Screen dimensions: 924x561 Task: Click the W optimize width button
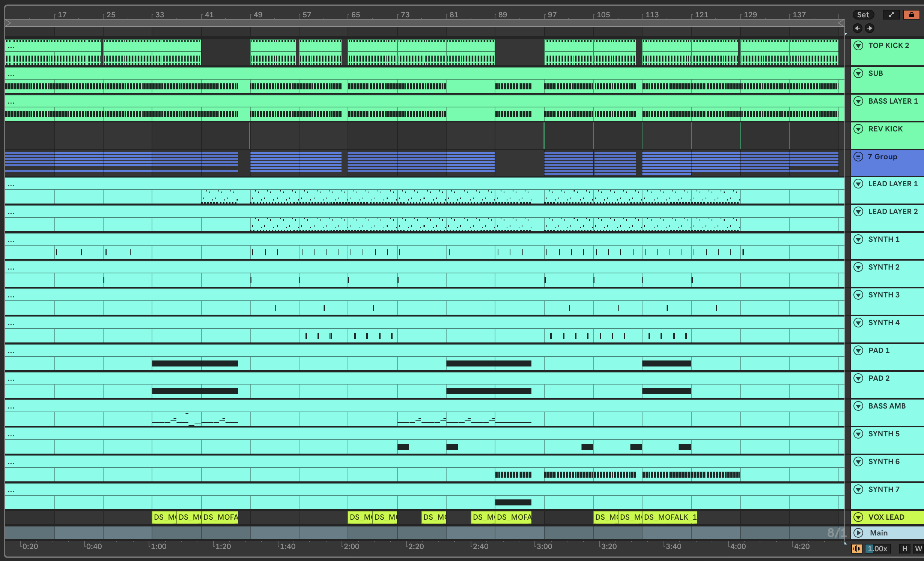918,549
